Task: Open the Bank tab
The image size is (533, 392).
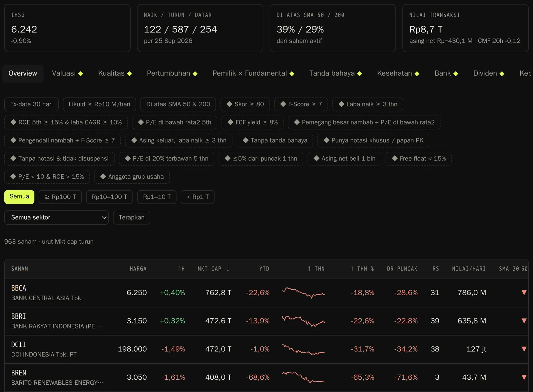Action: 446,74
